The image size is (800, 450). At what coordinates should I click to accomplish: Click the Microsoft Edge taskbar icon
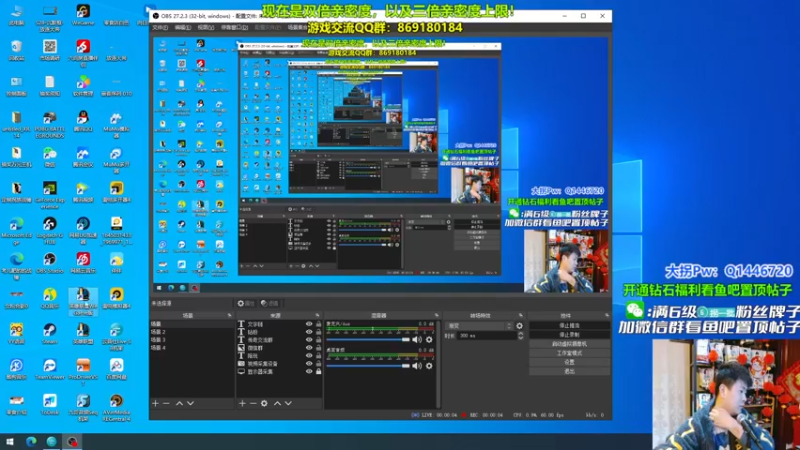tap(31, 441)
